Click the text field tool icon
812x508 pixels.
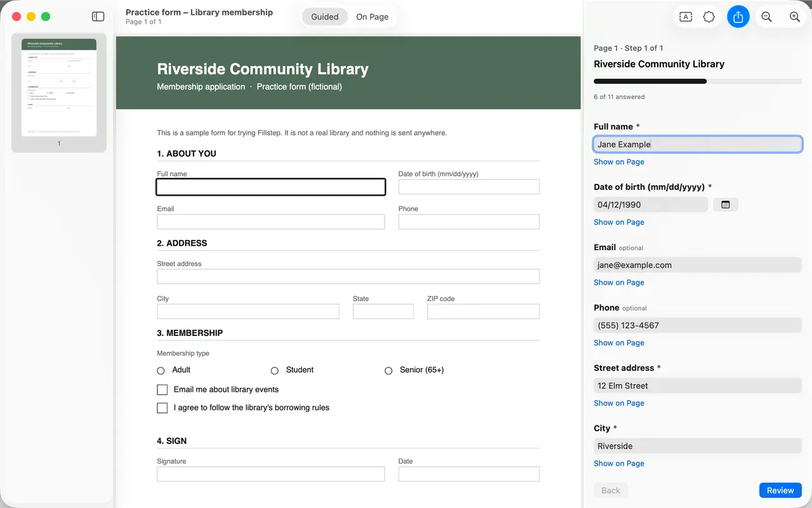click(686, 17)
